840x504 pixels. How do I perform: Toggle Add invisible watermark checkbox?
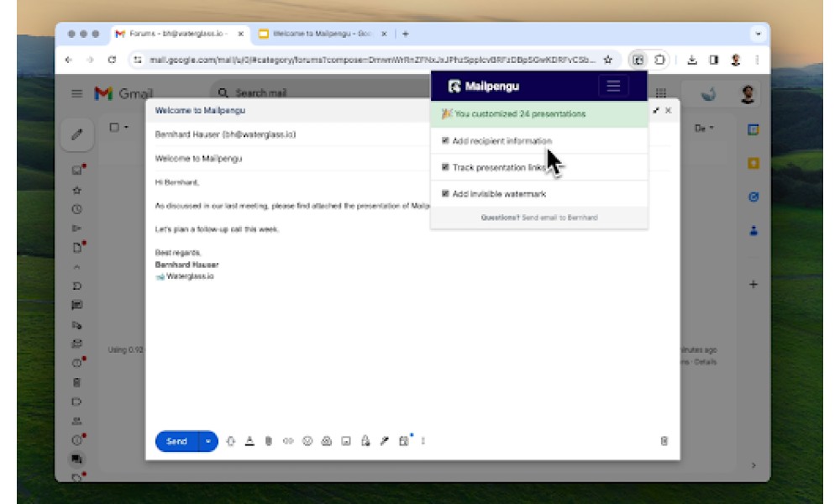[444, 193]
